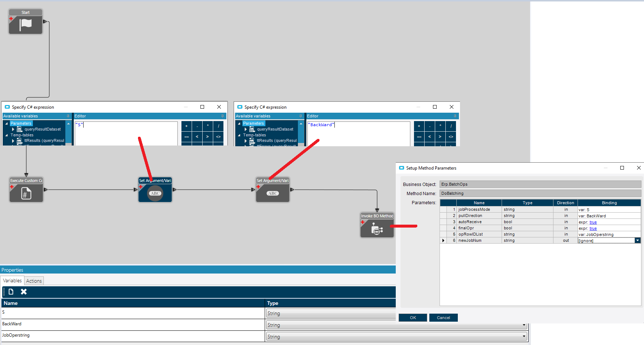Insert multiply operator in the "S" expression window
Viewport: 644px width, 345px height.
point(208,126)
